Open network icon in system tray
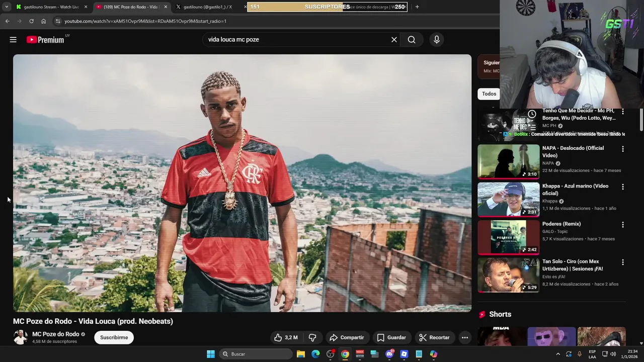644x362 pixels. tap(605, 354)
